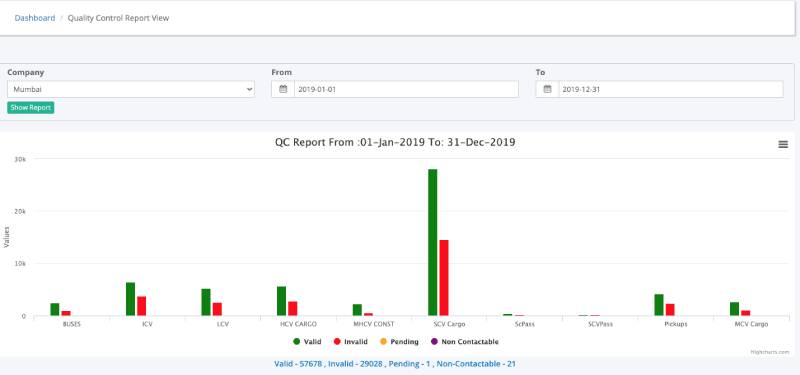The image size is (800, 375).
Task: Click the Quality Control Report View breadcrumb
Action: (118, 18)
